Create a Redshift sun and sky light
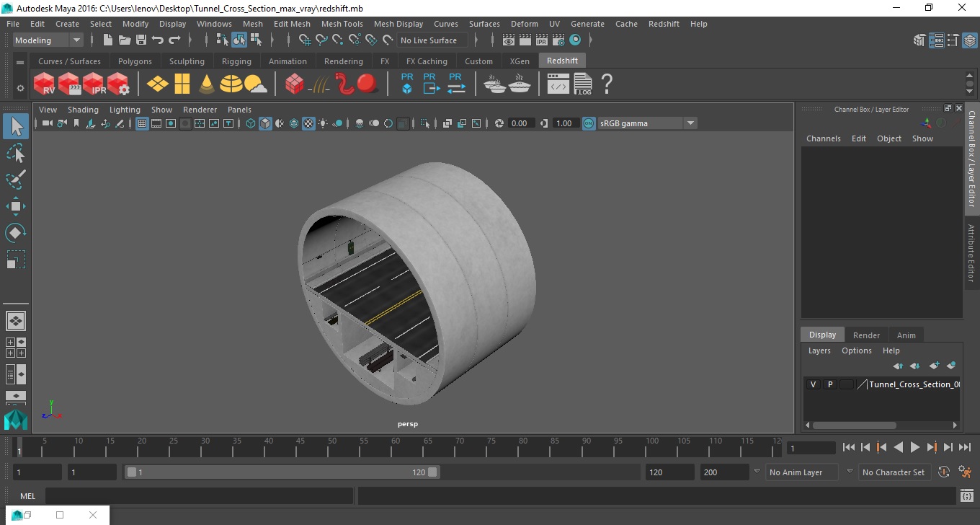The height and width of the screenshot is (525, 980). coord(255,84)
